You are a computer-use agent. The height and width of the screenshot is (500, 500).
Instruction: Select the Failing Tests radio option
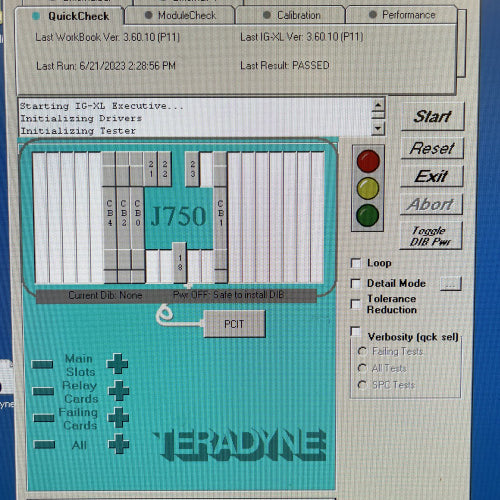(x=362, y=351)
